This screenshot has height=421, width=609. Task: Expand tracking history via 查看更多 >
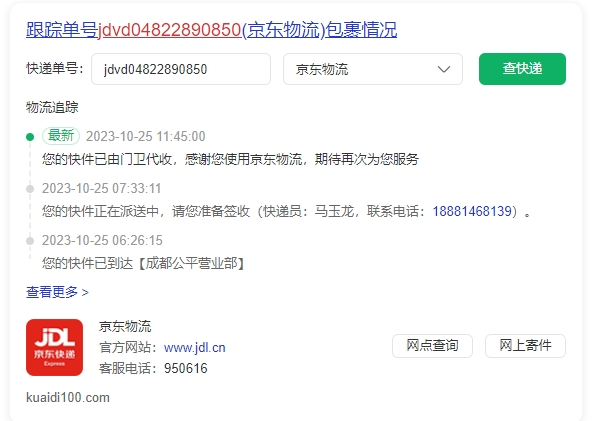(57, 292)
